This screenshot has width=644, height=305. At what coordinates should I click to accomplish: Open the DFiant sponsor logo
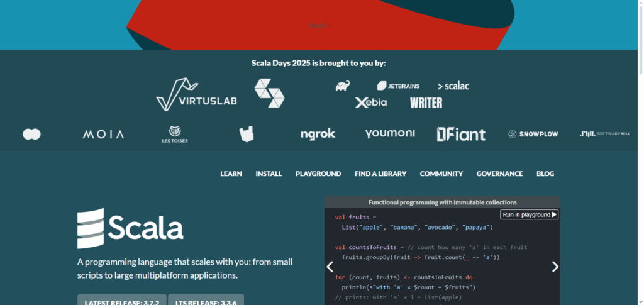[461, 134]
